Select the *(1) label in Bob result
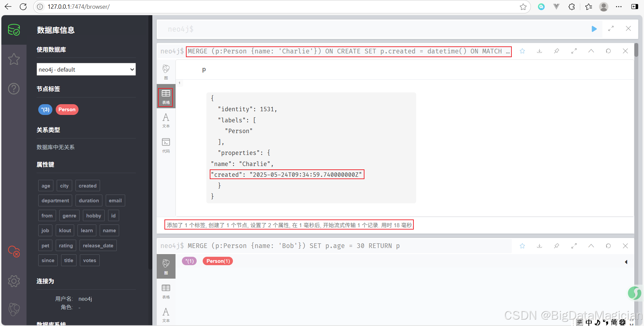644x326 pixels. click(x=190, y=261)
